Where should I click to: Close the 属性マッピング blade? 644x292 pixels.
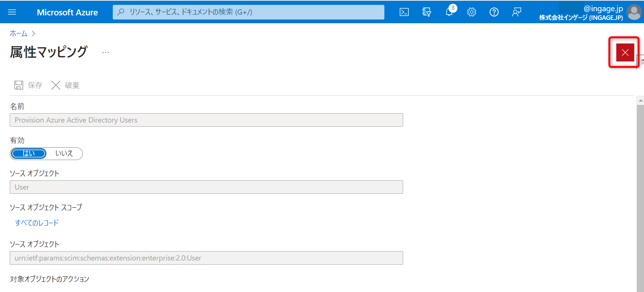click(625, 52)
